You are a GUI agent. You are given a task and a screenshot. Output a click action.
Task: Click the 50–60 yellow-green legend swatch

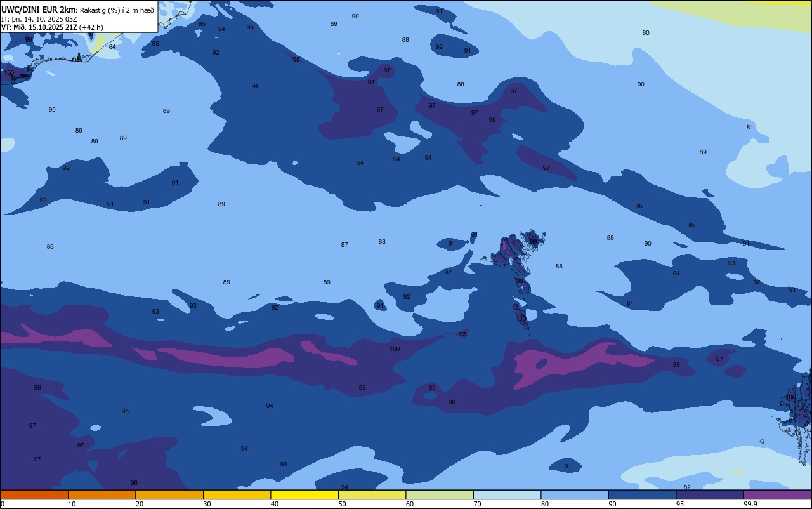tap(372, 494)
